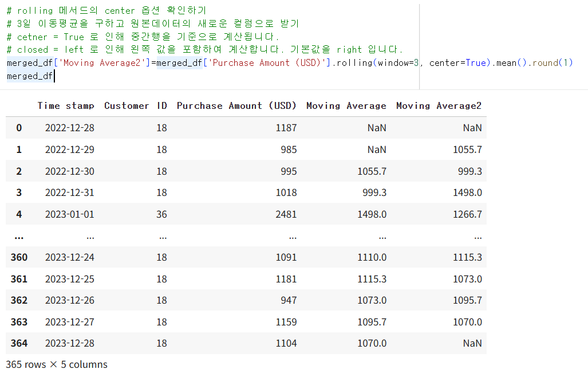The height and width of the screenshot is (373, 588).
Task: Place cursor after merged_df on last code line
Action: point(55,75)
